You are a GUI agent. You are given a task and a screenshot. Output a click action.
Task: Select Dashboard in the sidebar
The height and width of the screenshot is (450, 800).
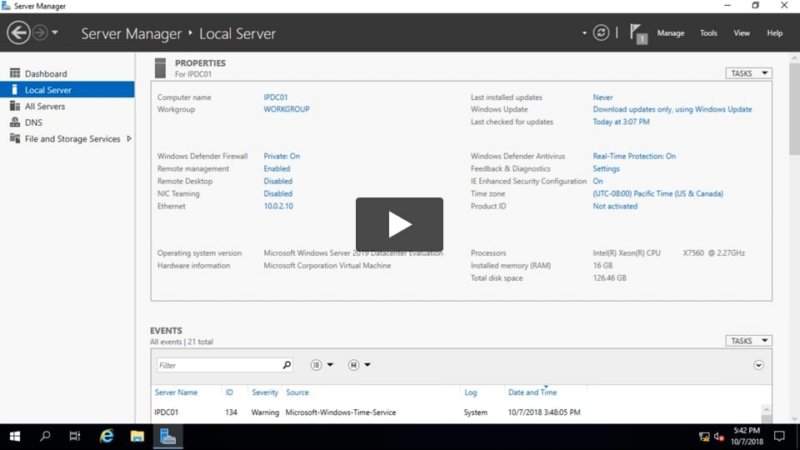click(x=45, y=74)
